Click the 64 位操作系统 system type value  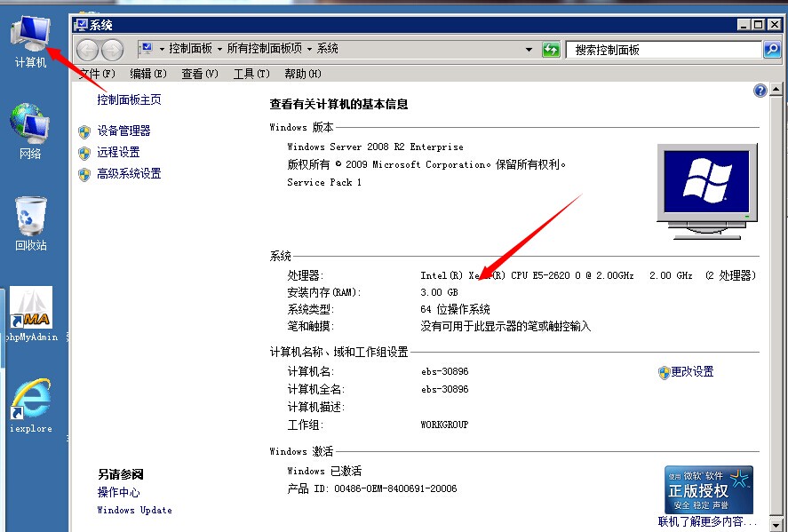coord(456,309)
